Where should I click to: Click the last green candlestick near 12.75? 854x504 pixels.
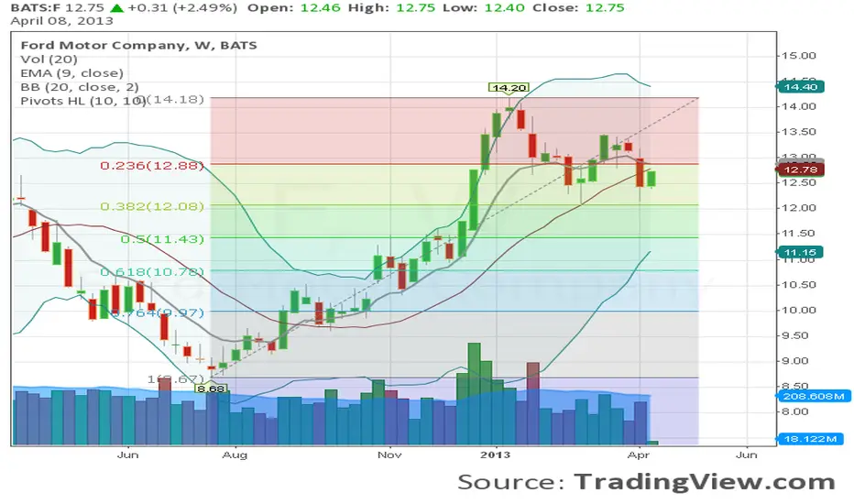click(651, 178)
